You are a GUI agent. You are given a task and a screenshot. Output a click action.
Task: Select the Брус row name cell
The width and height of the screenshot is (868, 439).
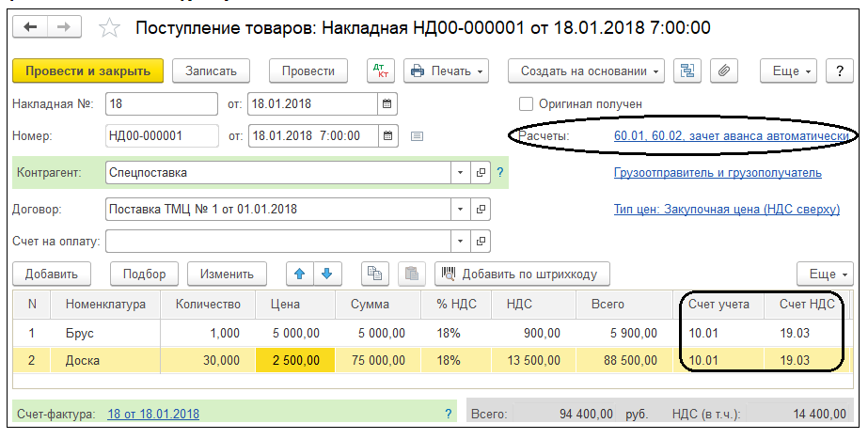105,334
